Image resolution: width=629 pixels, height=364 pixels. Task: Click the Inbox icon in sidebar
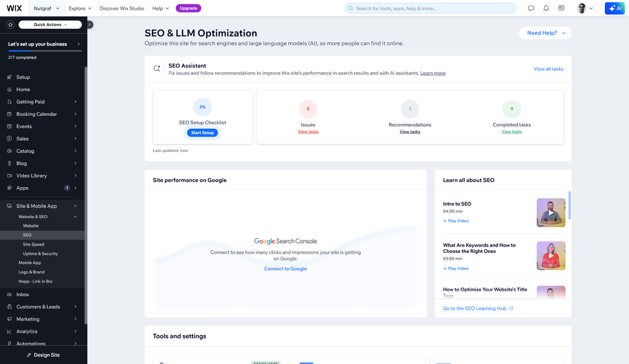(9, 294)
